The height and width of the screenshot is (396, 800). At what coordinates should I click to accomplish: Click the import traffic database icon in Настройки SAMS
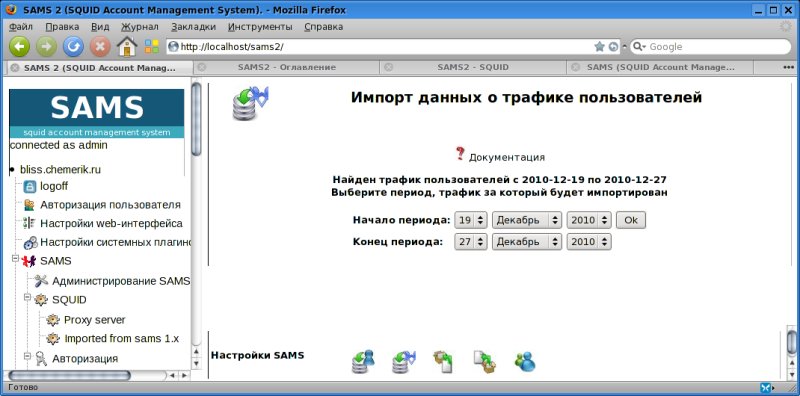click(404, 362)
